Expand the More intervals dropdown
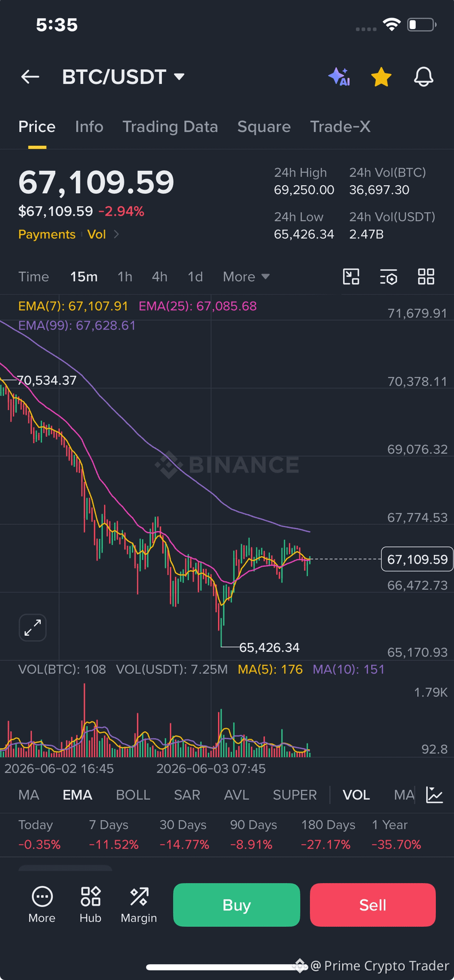Viewport: 454px width, 980px height. pyautogui.click(x=246, y=277)
